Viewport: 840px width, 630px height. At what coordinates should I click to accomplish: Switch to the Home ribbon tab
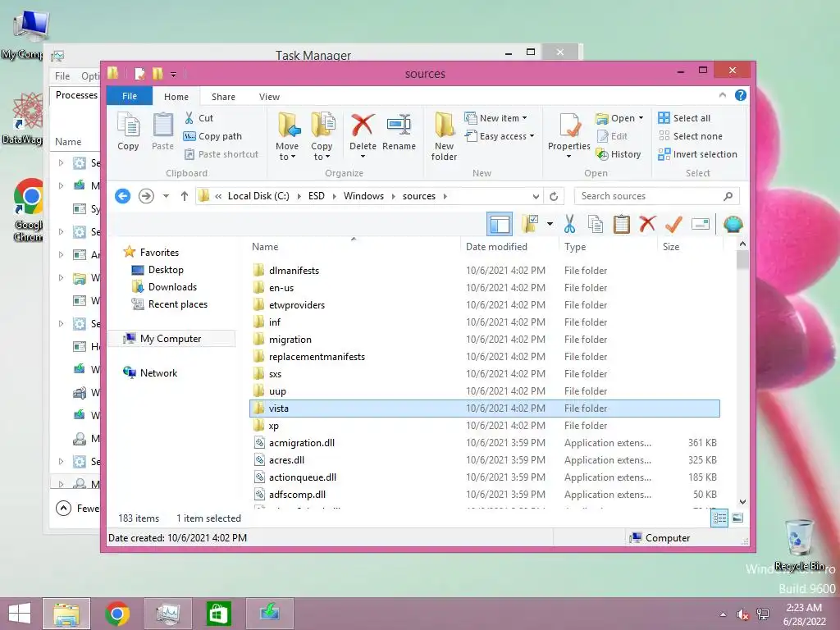176,97
